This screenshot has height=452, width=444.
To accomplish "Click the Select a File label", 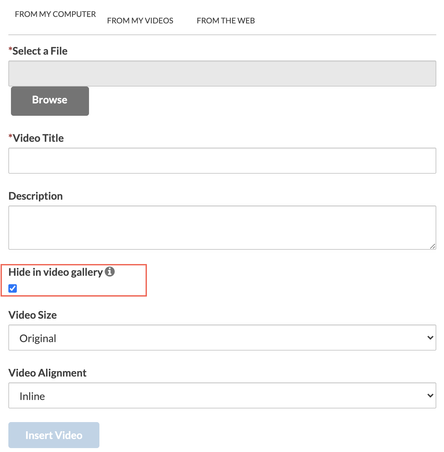I will (38, 51).
